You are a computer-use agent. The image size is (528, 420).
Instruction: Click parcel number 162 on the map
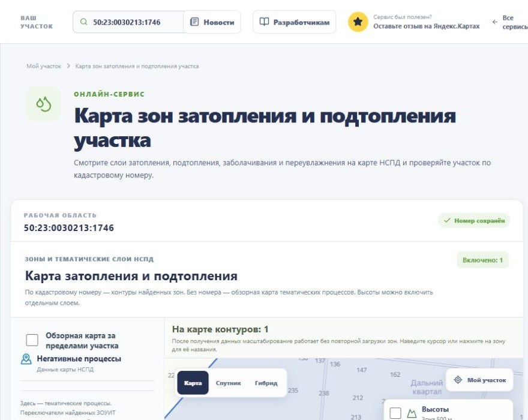pyautogui.click(x=395, y=374)
